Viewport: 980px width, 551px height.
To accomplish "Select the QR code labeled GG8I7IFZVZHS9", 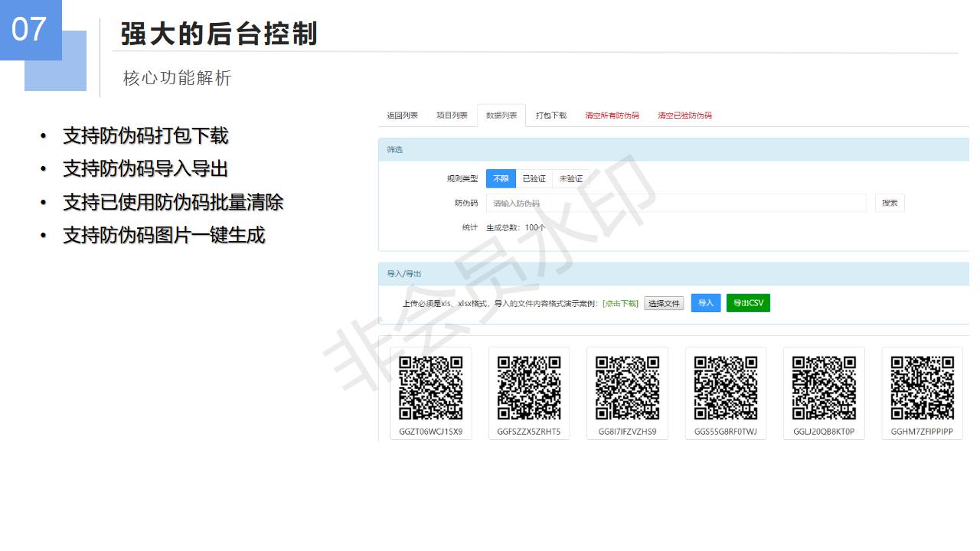I will tap(627, 388).
